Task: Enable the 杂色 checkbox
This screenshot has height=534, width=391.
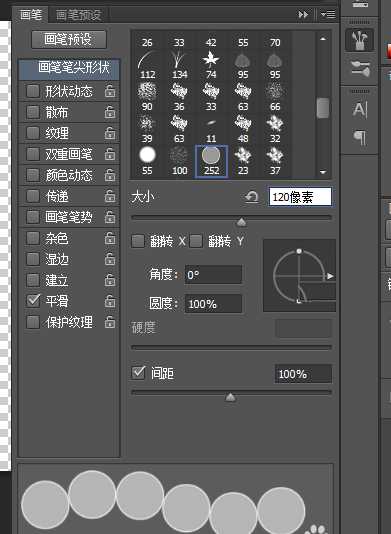Action: click(x=33, y=238)
